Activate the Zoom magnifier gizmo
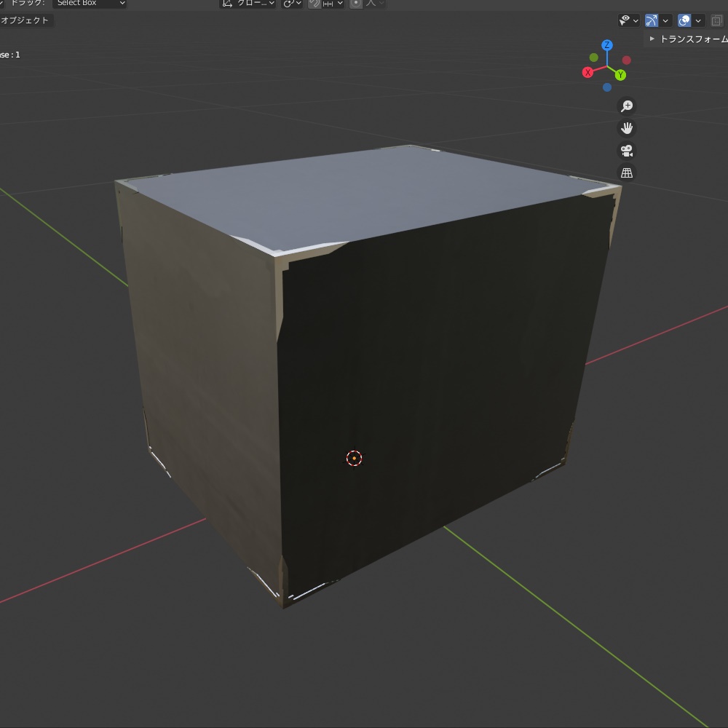Viewport: 728px width, 728px height. [626, 106]
